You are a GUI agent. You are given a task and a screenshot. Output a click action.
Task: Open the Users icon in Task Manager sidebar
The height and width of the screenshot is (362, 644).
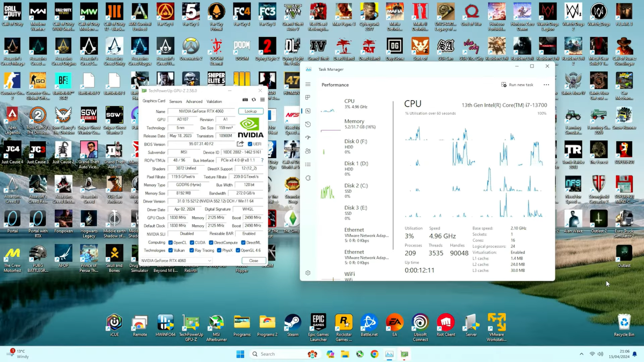click(x=308, y=151)
